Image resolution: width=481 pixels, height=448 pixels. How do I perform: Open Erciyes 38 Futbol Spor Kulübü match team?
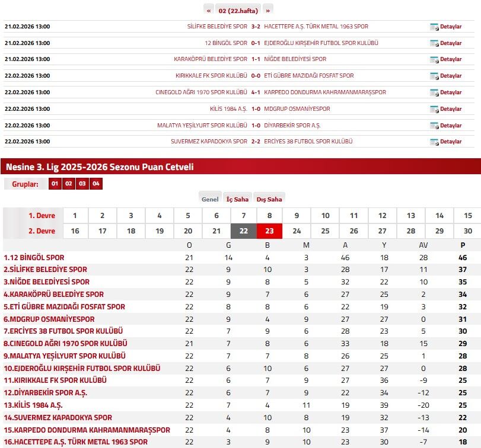point(308,141)
